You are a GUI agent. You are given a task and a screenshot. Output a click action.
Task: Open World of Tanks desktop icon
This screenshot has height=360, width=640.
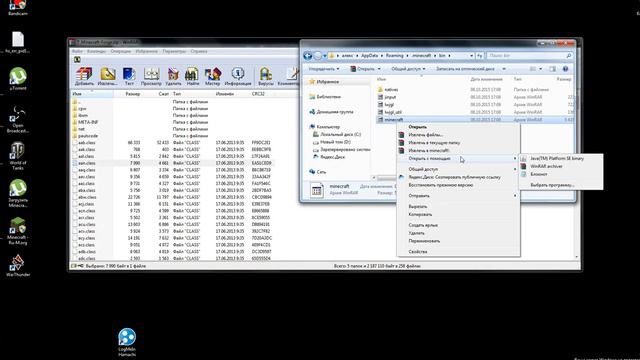point(18,156)
